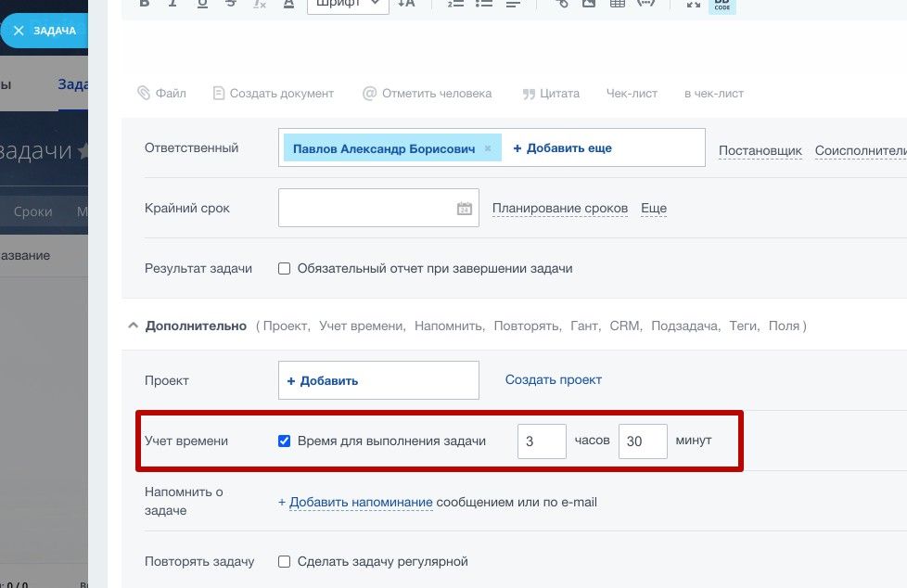The height and width of the screenshot is (588, 907).
Task: Uncheck 'Время для выполнения задачи' checkbox
Action: pyautogui.click(x=285, y=441)
